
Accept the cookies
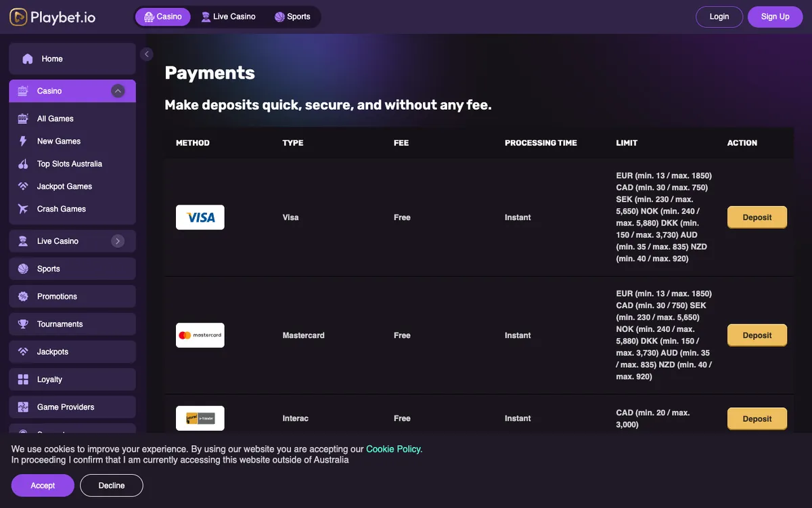pos(43,486)
